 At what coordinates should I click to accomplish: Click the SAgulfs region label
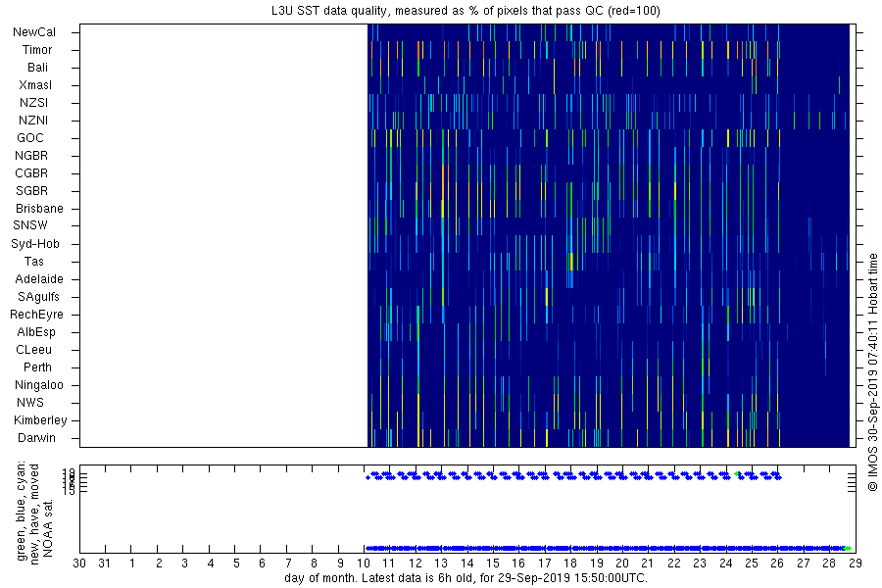pos(38,297)
